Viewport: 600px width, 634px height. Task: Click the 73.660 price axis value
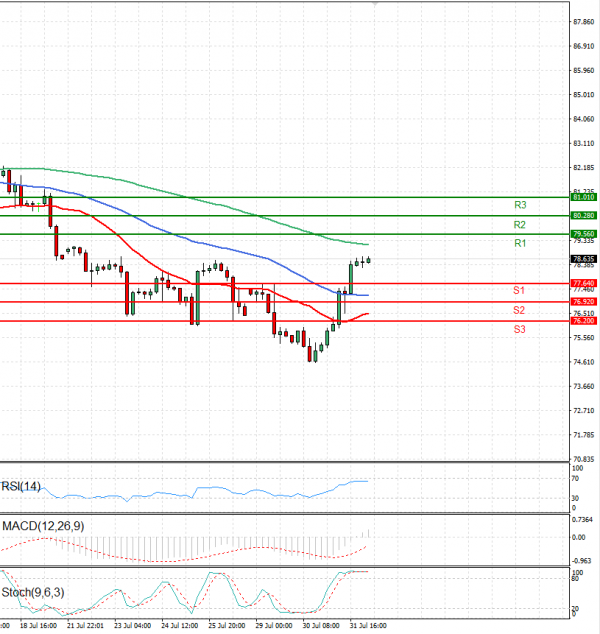(584, 387)
